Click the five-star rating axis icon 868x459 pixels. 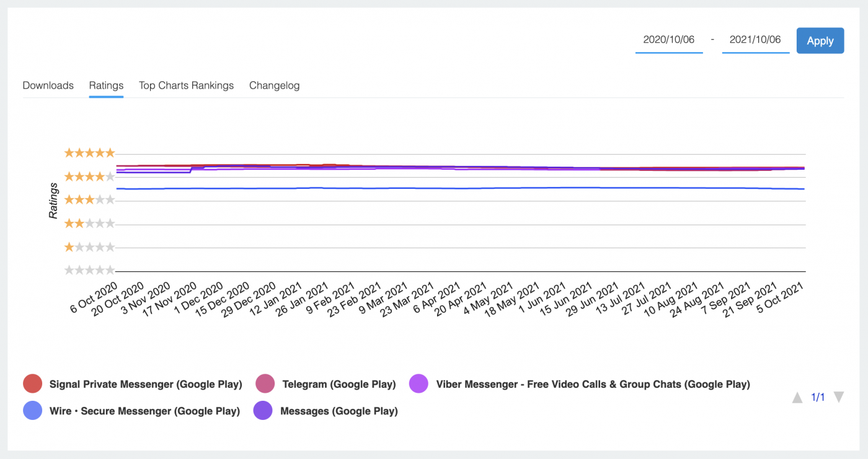(89, 152)
